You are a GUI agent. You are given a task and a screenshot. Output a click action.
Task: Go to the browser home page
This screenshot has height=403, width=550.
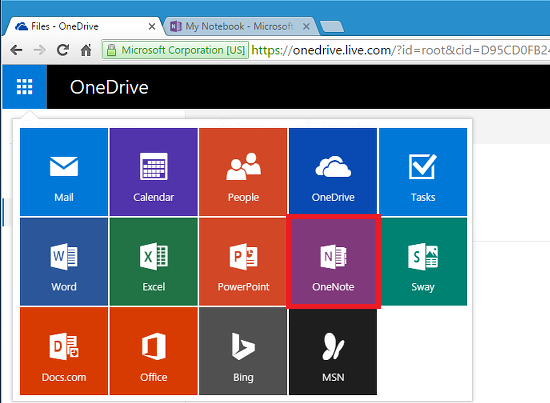[x=86, y=50]
